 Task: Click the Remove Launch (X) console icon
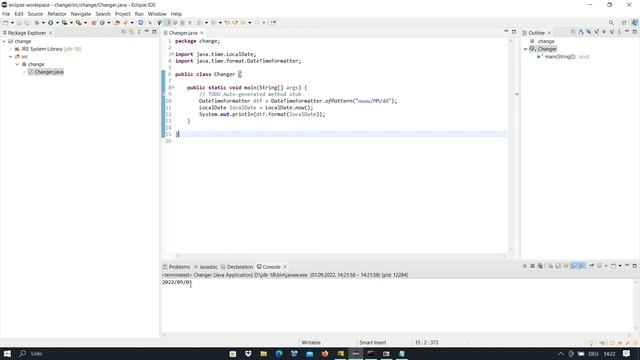coord(532,266)
